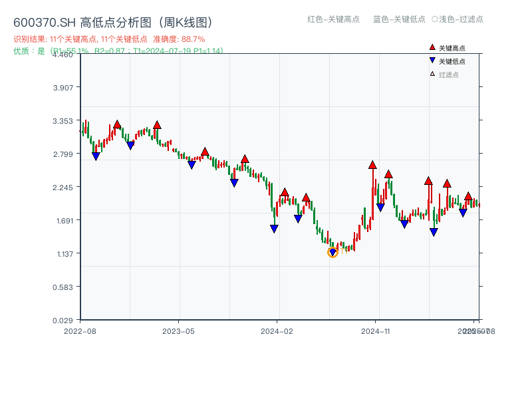The height and width of the screenshot is (399, 532).
Task: Click the 准确度: 88.7% text
Action: tap(179, 39)
